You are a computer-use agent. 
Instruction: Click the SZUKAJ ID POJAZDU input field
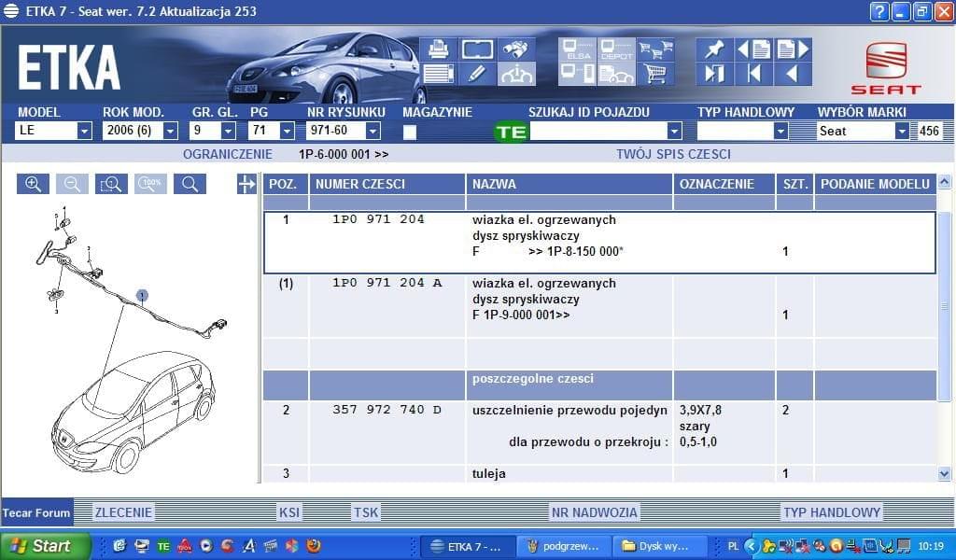coord(598,131)
